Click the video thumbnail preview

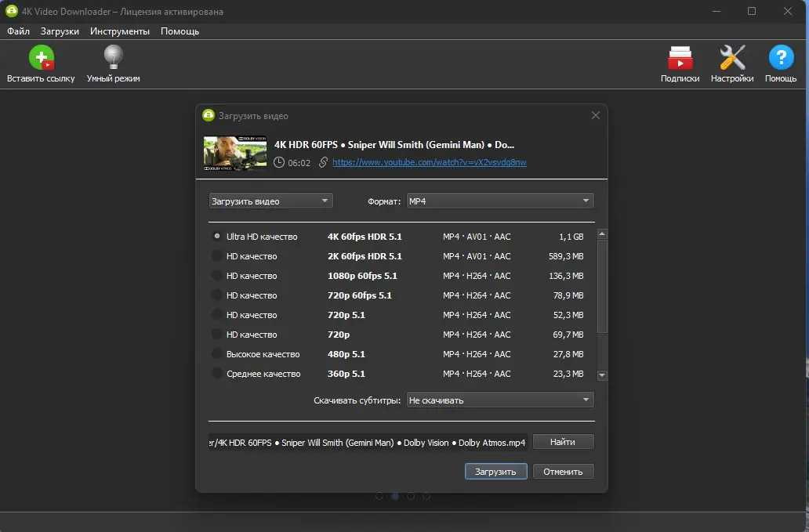(234, 153)
